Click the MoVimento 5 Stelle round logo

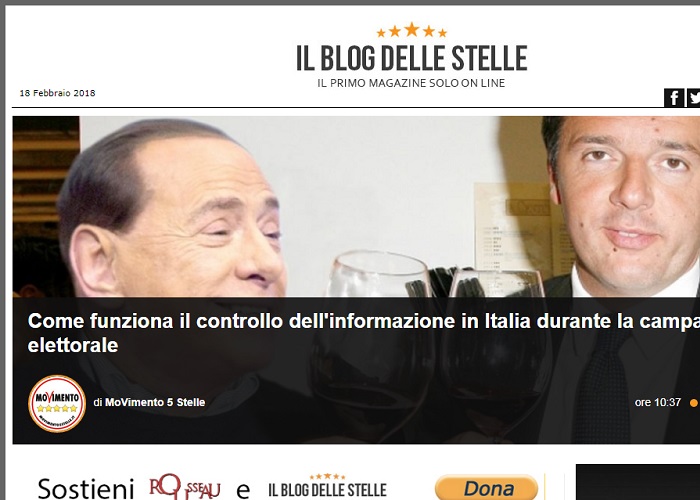[x=57, y=403]
